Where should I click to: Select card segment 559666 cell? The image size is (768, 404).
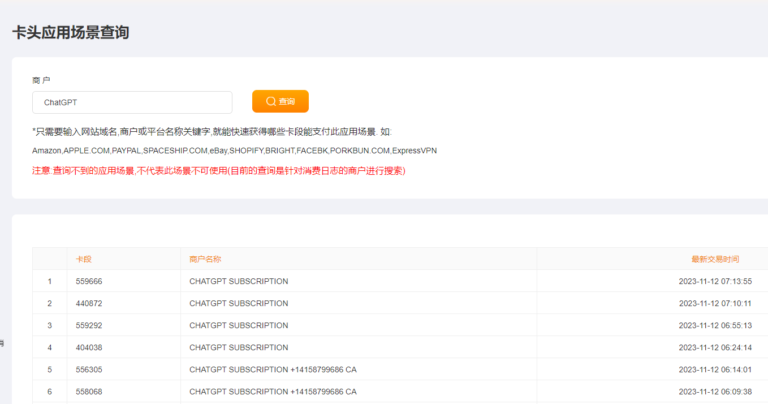pyautogui.click(x=89, y=281)
